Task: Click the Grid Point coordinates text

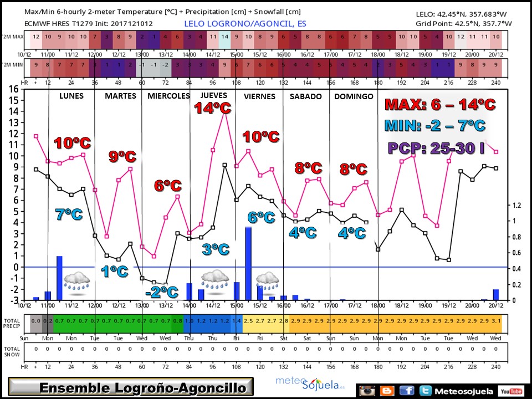Action: pyautogui.click(x=463, y=23)
